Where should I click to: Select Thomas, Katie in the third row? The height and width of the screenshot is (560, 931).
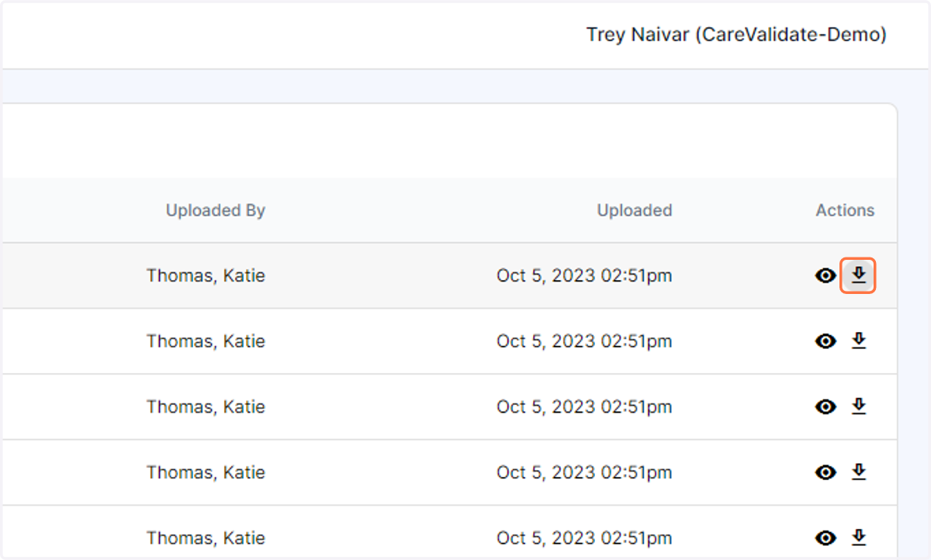point(206,406)
